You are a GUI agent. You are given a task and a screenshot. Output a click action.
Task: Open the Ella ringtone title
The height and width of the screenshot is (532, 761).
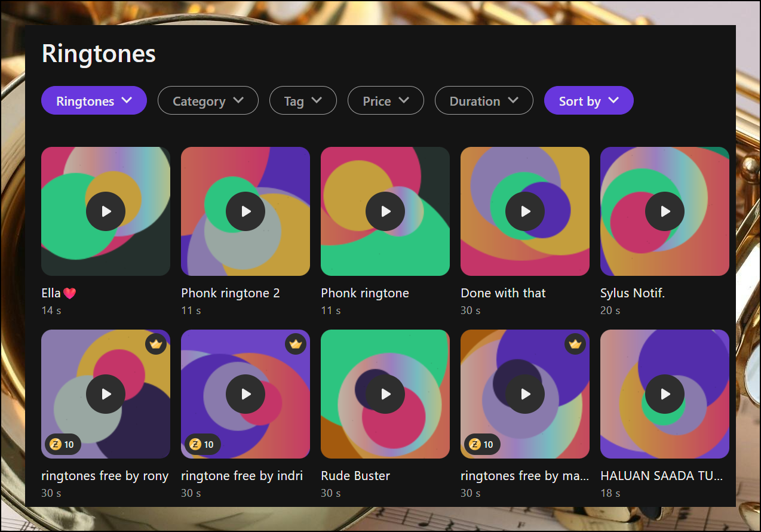pyautogui.click(x=59, y=293)
